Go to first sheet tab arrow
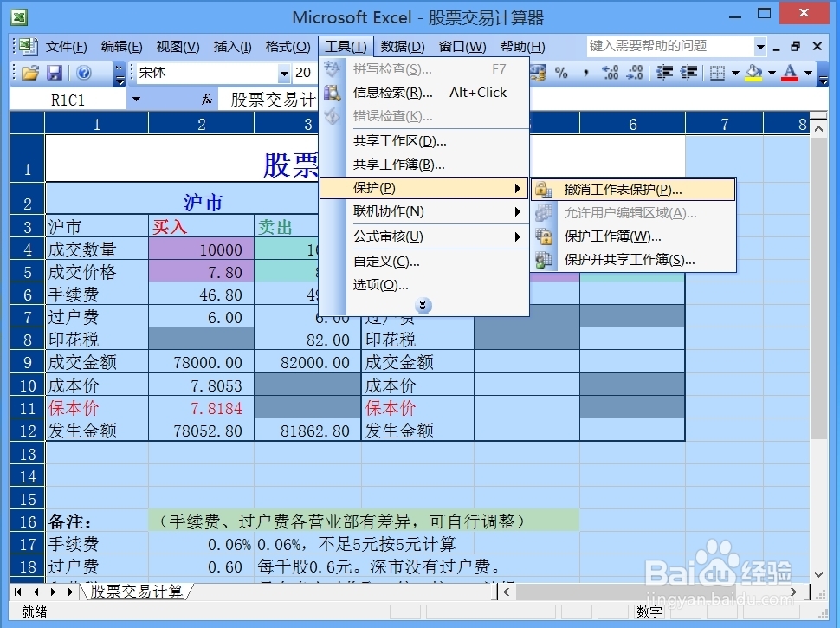The width and height of the screenshot is (840, 628). (x=18, y=592)
